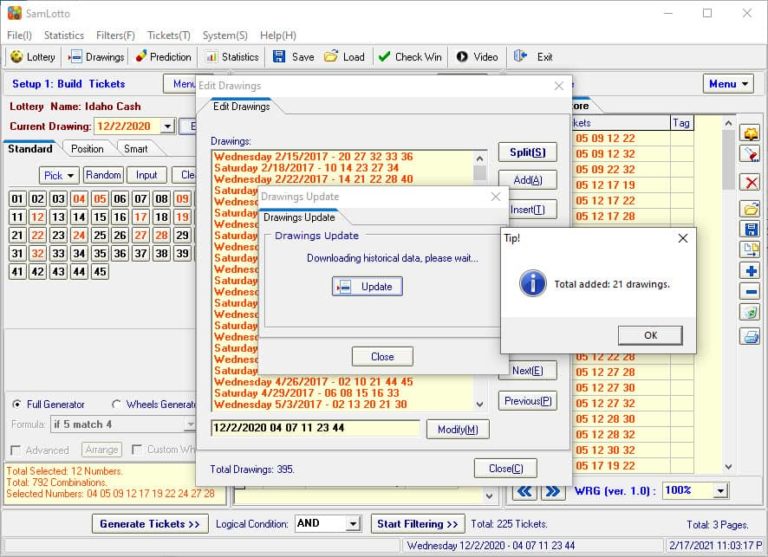Screen dimensions: 768x557
Task: Click the Save toolbar button
Action: pos(293,57)
